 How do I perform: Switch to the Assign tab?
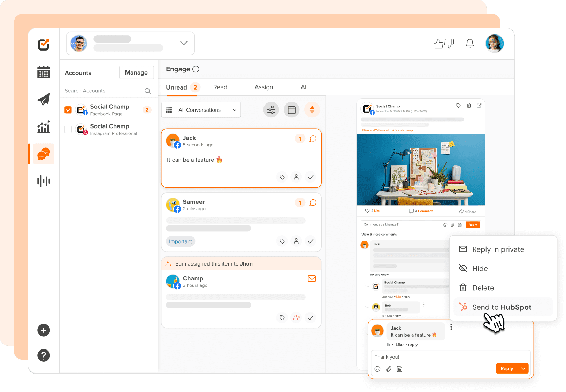(263, 87)
